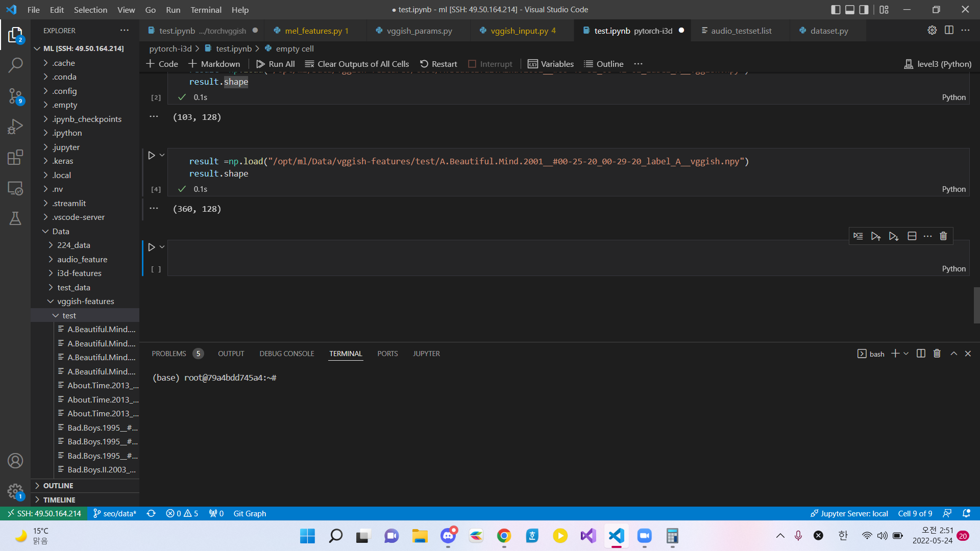Open the Source Control view
This screenshot has height=551, width=980.
16,96
